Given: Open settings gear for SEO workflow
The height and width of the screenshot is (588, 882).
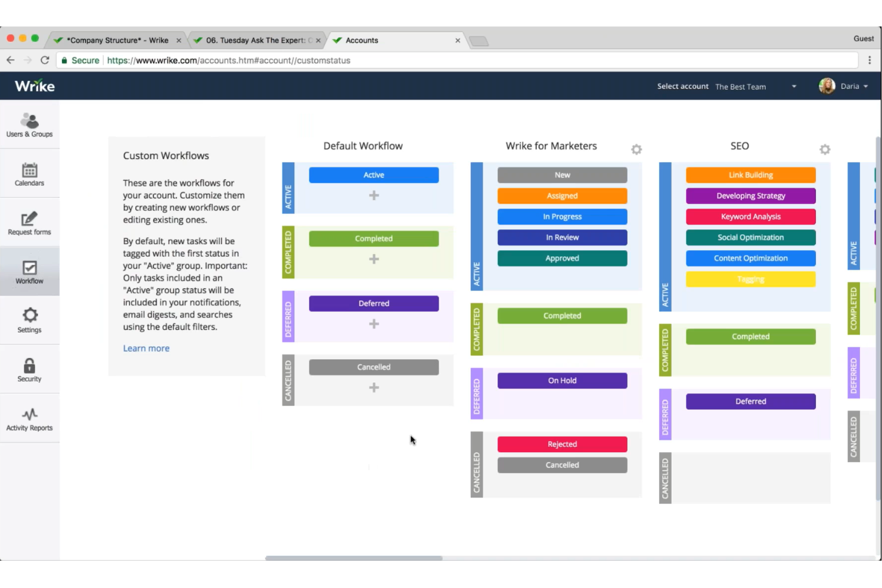Looking at the screenshot, I should click(x=825, y=149).
